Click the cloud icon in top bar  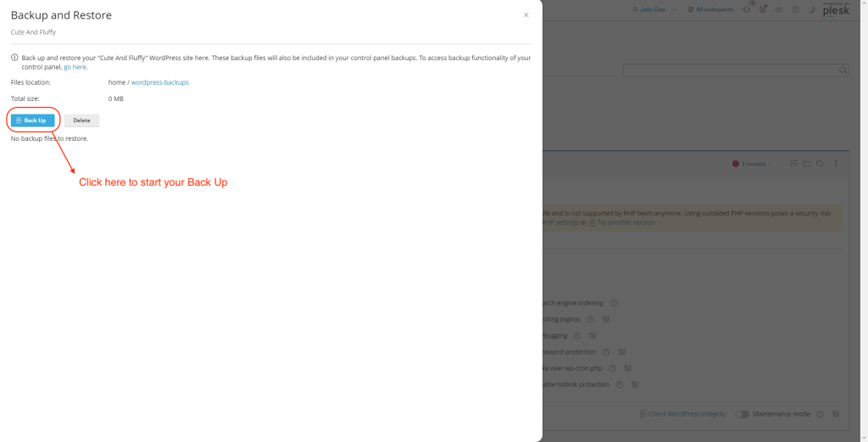[779, 9]
